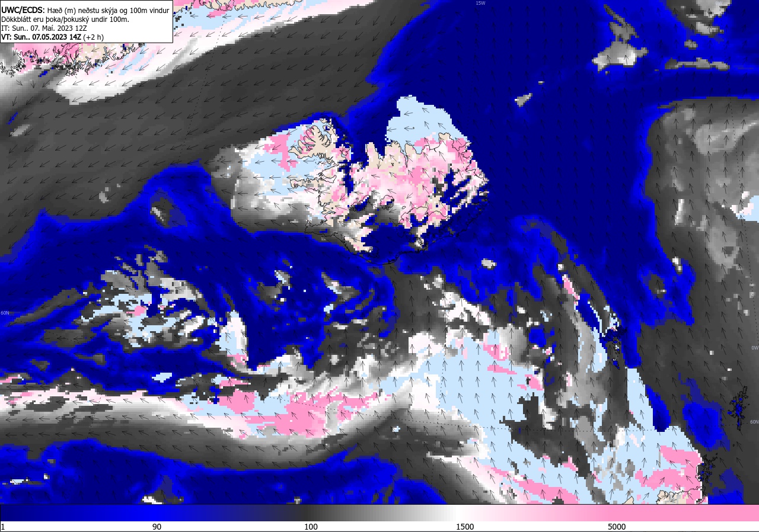
Task: Click the 'Dökkblátt eru þoka/þokuský undir 100m.' line
Action: pos(65,20)
